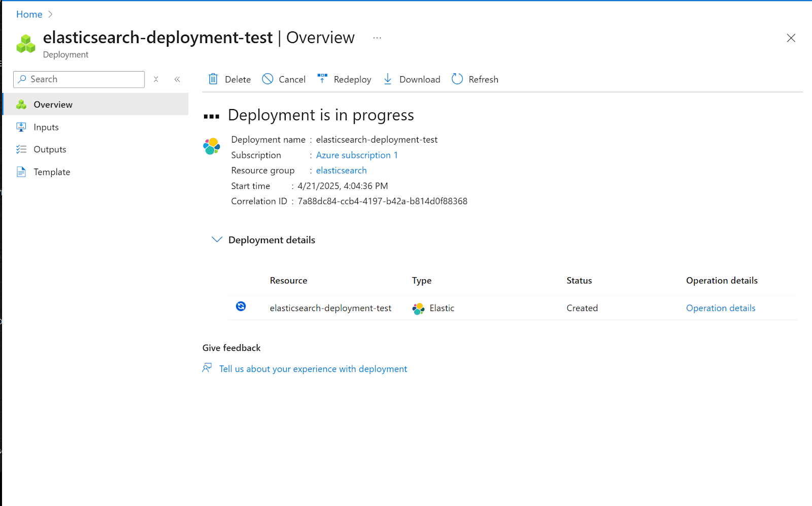Switch to the Template view
812x506 pixels.
tap(52, 172)
